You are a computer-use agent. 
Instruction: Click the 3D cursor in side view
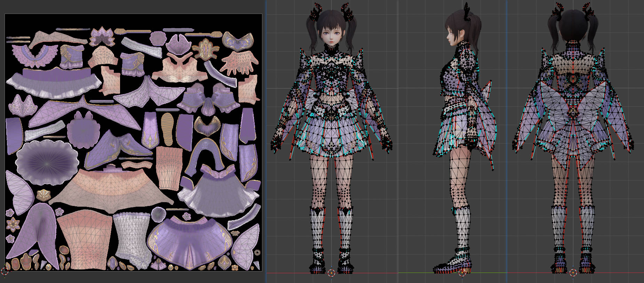pyautogui.click(x=462, y=273)
